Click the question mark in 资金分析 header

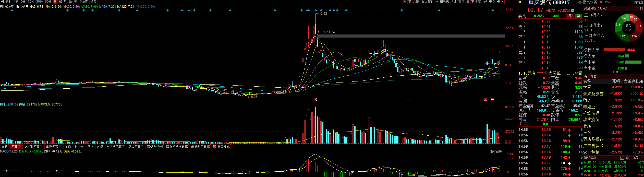tap(637, 8)
